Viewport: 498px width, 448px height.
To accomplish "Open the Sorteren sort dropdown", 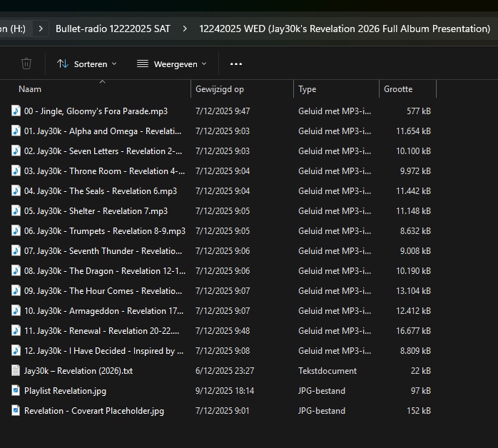I will pos(87,64).
